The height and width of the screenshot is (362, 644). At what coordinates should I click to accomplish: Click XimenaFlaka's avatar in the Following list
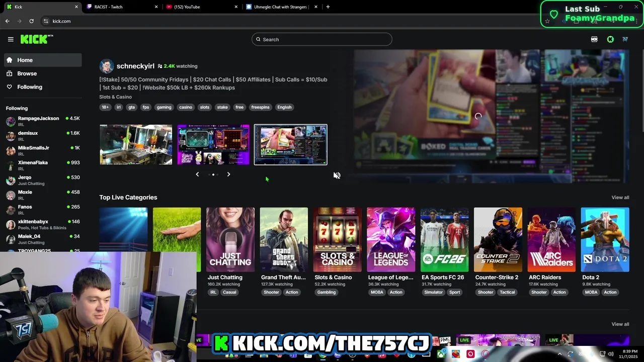11,165
